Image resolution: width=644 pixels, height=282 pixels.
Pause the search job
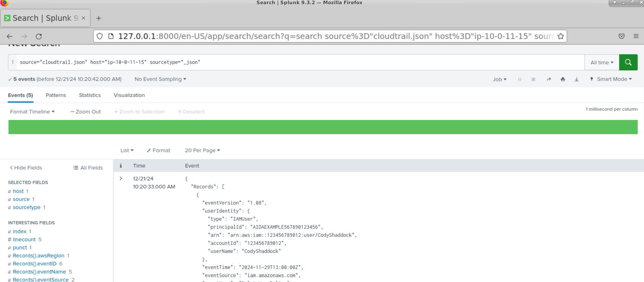[519, 79]
